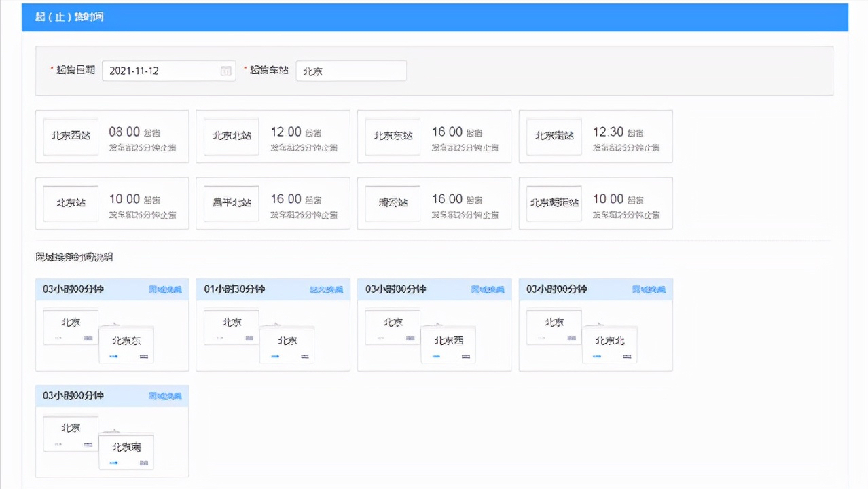Click the 北京北站 station name label
Image resolution: width=868 pixels, height=489 pixels.
click(232, 136)
